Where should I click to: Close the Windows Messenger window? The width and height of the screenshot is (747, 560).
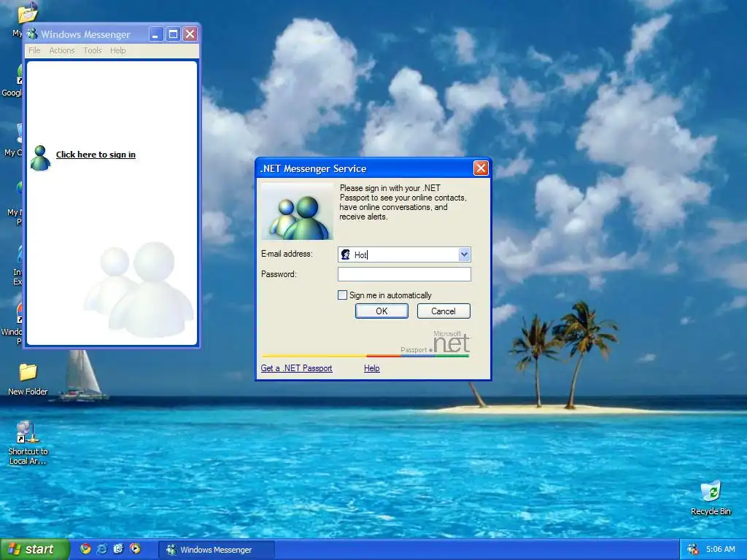pyautogui.click(x=190, y=34)
